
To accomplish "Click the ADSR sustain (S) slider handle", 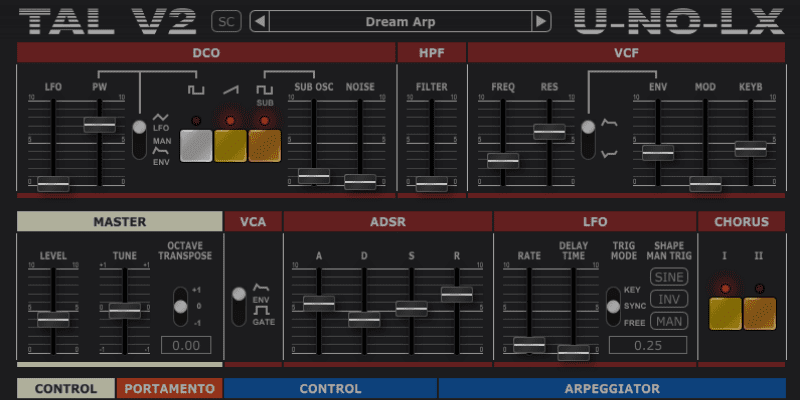I will coord(411,309).
